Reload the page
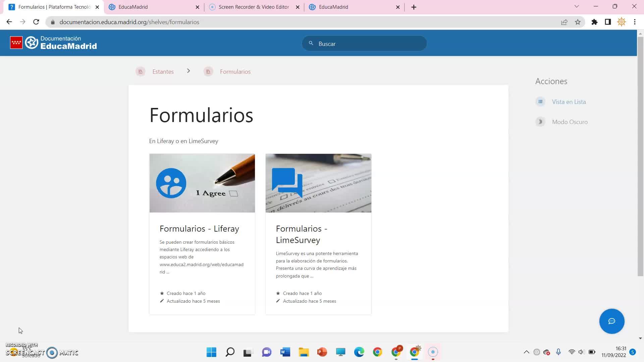644x362 pixels. 36,22
